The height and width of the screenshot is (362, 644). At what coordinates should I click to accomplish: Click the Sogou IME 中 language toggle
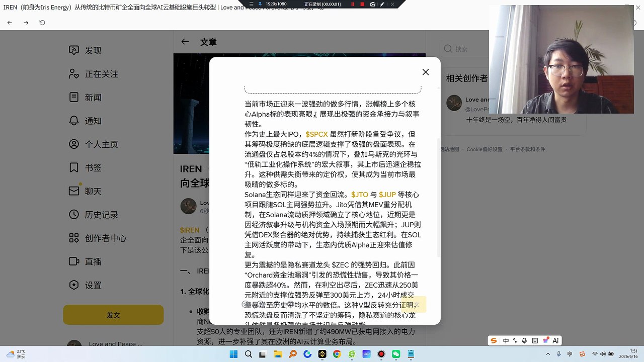tap(506, 340)
